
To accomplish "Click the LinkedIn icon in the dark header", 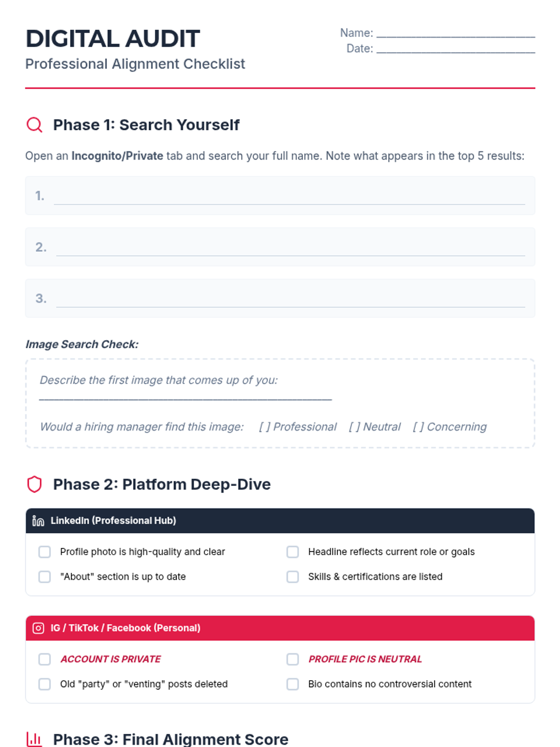I will pos(38,521).
